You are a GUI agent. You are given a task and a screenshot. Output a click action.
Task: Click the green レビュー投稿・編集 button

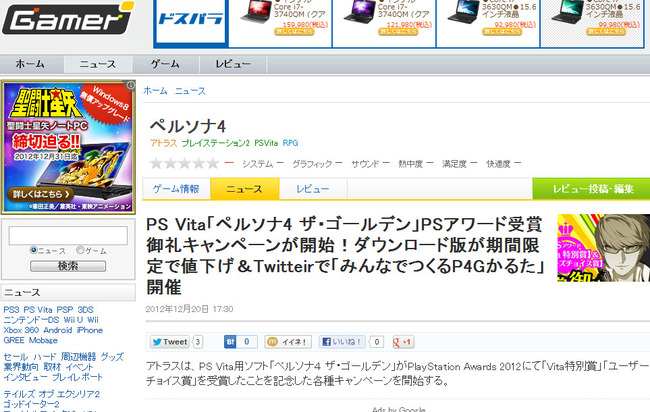pos(591,189)
